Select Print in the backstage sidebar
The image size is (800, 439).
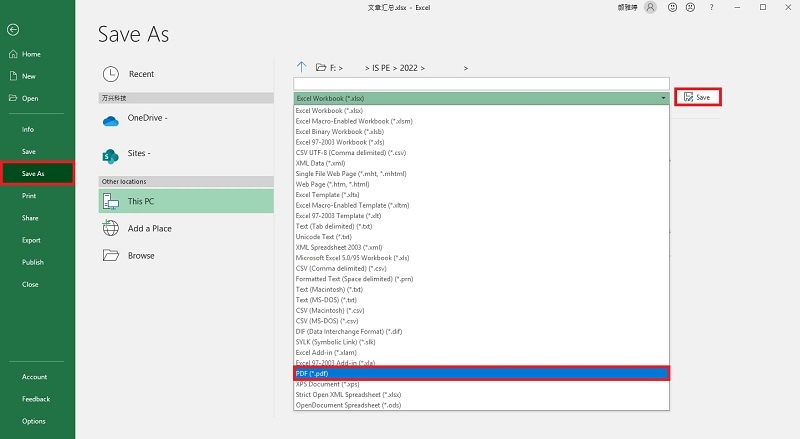[x=29, y=196]
